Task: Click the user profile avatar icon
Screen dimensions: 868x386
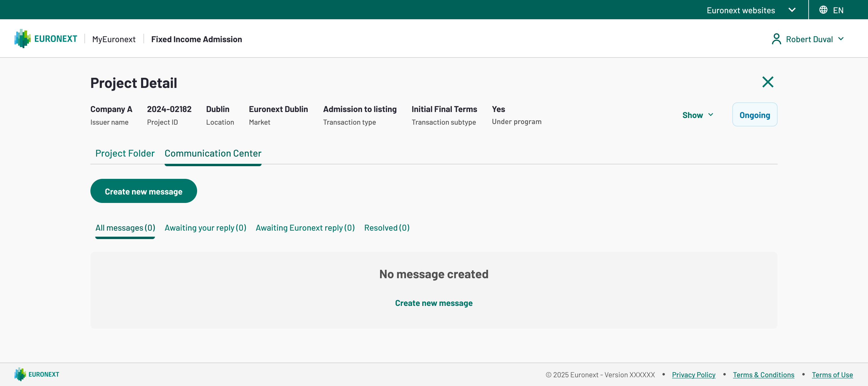Action: coord(776,39)
